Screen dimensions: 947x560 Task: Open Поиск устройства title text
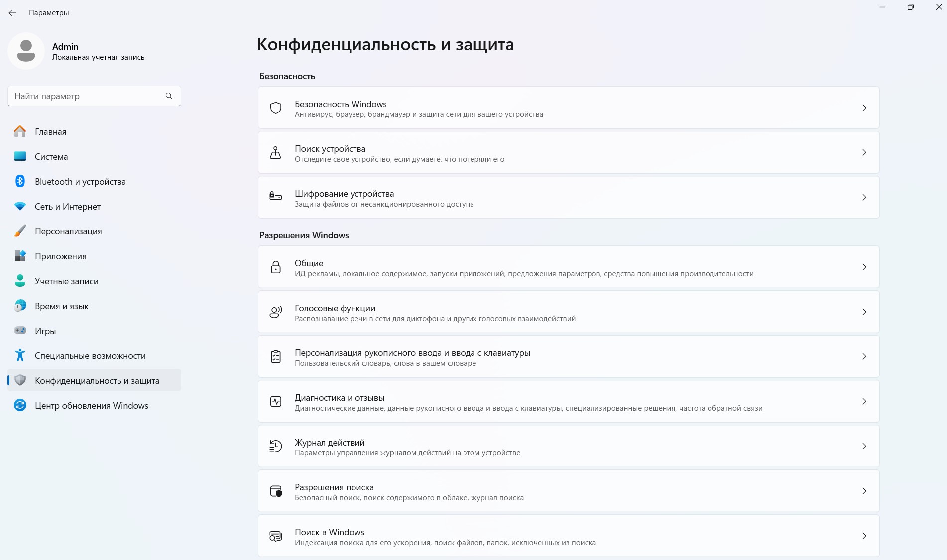pos(330,149)
